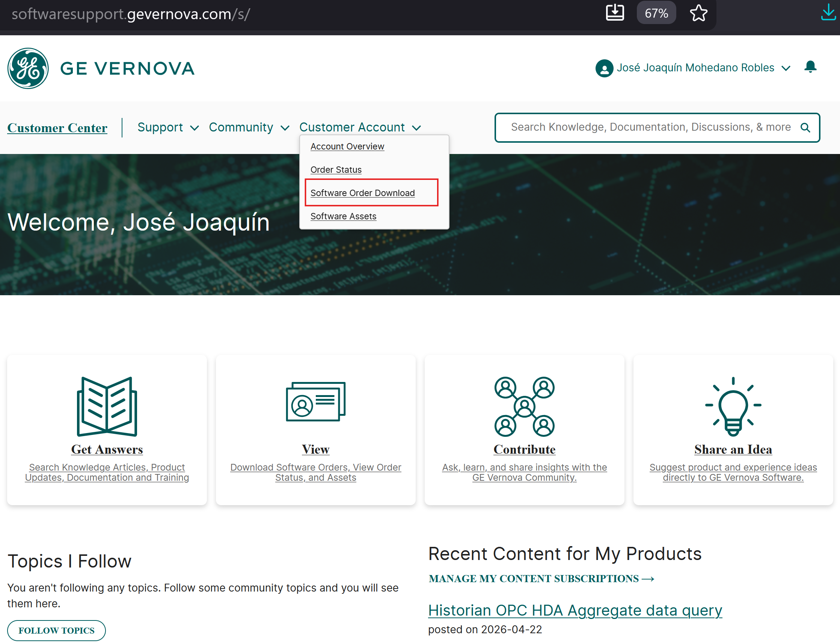
Task: Click the search magnifier icon
Action: click(805, 127)
